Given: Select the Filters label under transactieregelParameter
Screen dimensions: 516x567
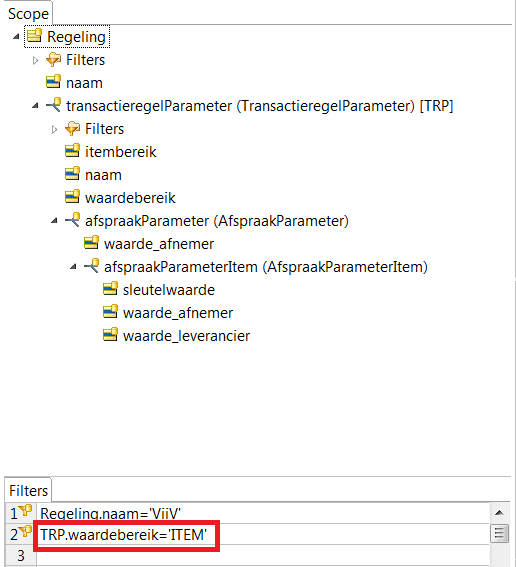Looking at the screenshot, I should 105,129.
